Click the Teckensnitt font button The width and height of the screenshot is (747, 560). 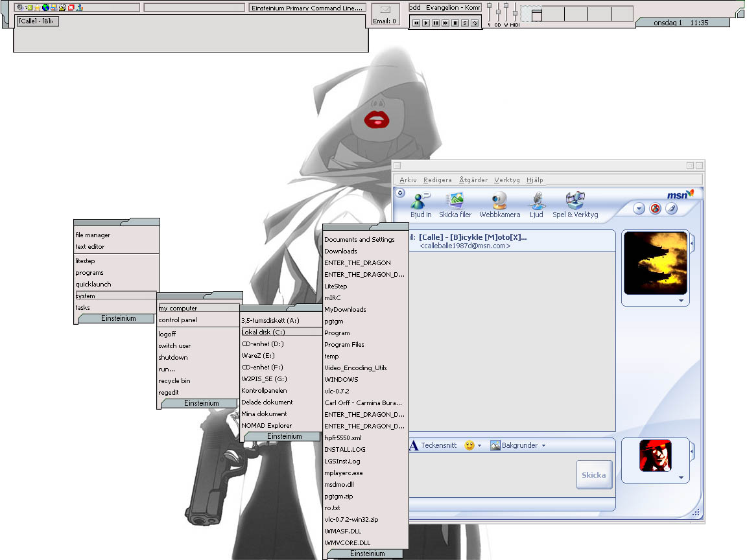(x=433, y=445)
